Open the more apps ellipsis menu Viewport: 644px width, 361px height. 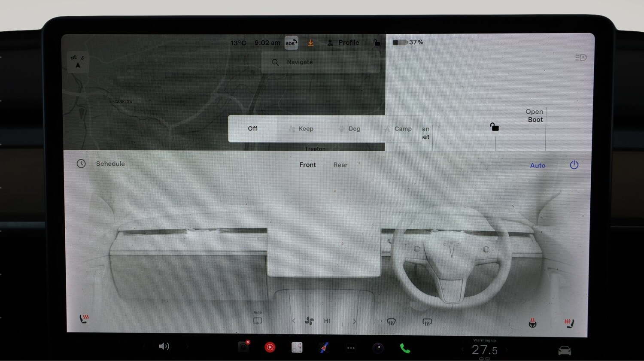coord(351,348)
